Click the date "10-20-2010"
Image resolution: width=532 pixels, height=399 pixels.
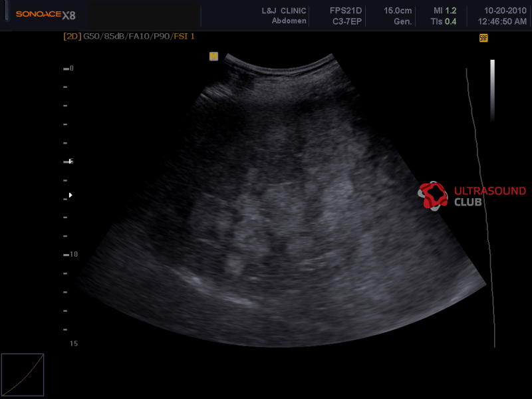(x=505, y=11)
